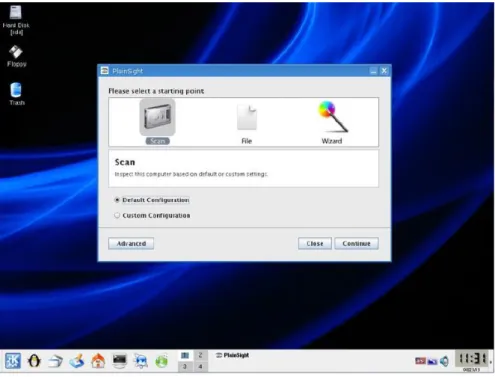Click the Tux penguin panel icon
This screenshot has width=495, height=377.
[34, 361]
